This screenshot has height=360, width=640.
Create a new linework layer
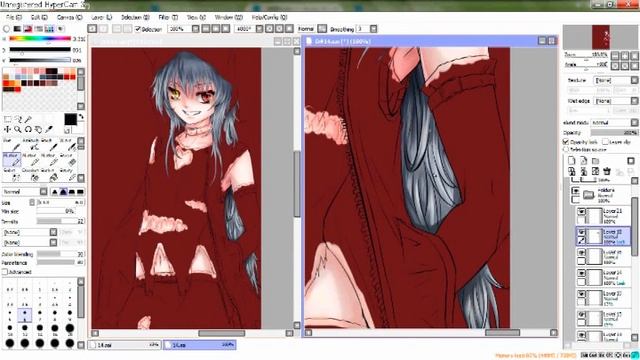point(584,160)
